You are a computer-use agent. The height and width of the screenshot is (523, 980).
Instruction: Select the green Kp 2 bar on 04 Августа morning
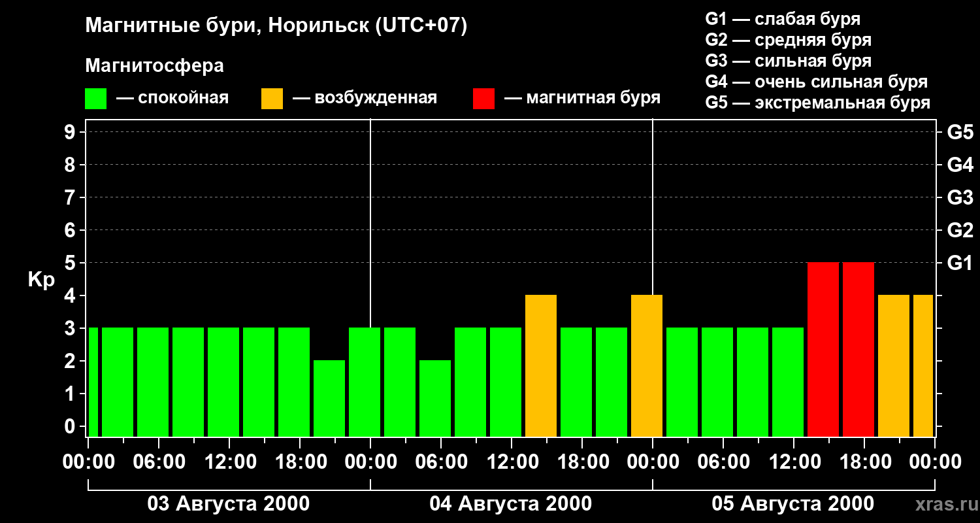pos(435,398)
